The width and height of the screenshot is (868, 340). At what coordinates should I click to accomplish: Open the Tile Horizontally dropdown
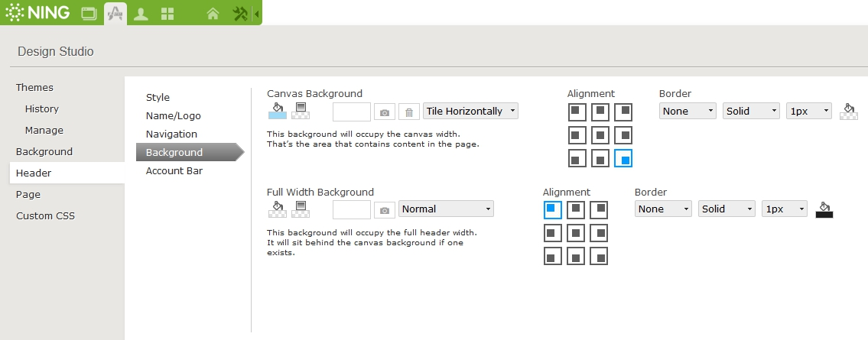[x=470, y=111]
